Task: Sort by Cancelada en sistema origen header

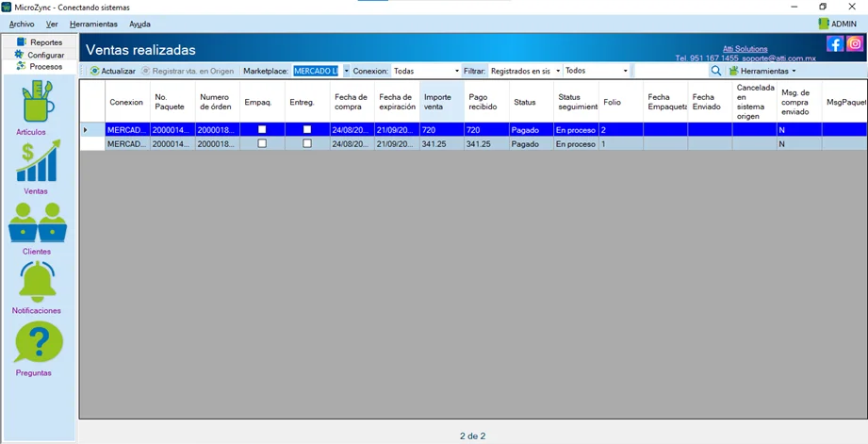Action: tap(755, 102)
